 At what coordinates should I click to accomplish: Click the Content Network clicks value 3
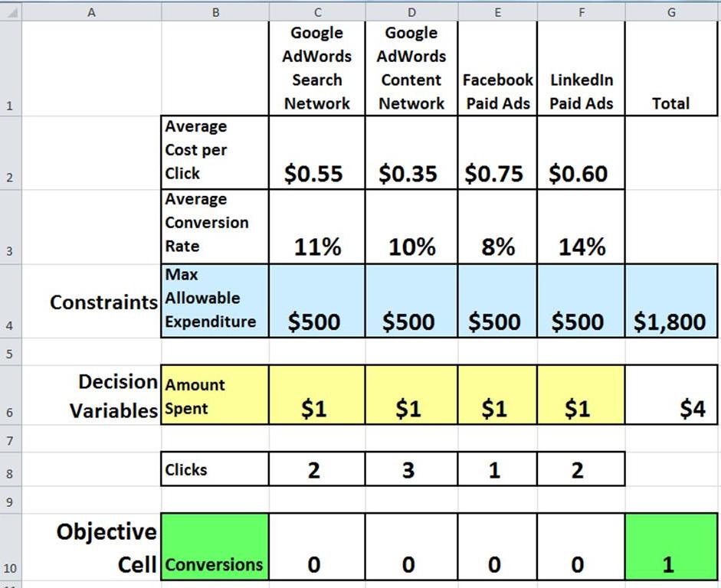411,469
